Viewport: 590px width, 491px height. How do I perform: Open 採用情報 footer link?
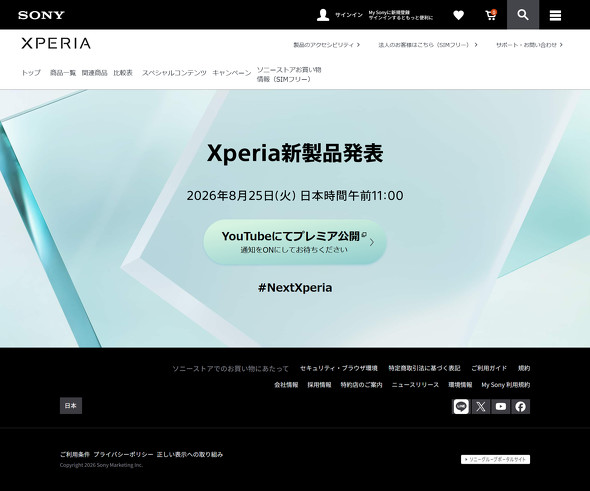pyautogui.click(x=319, y=385)
